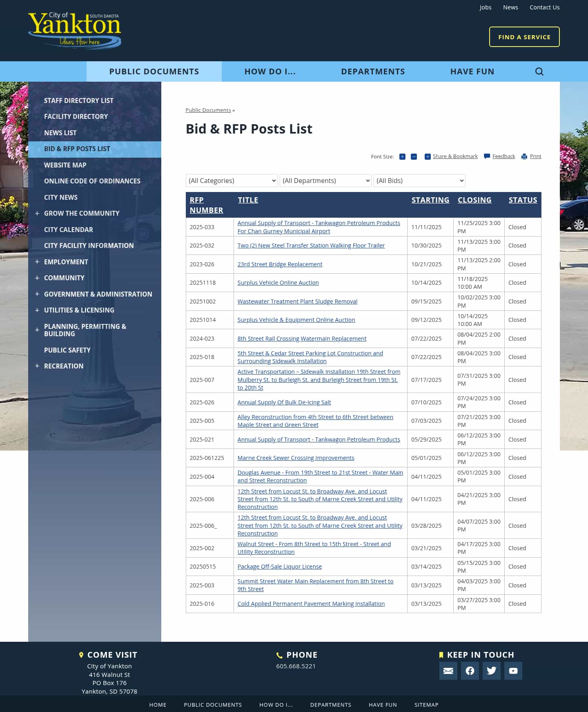Click phone number 605.668.5221
Viewport: 588px width, 712px height.
[296, 666]
